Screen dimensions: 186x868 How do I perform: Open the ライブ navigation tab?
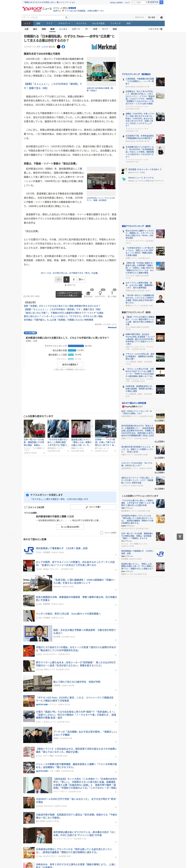(x=49, y=23)
